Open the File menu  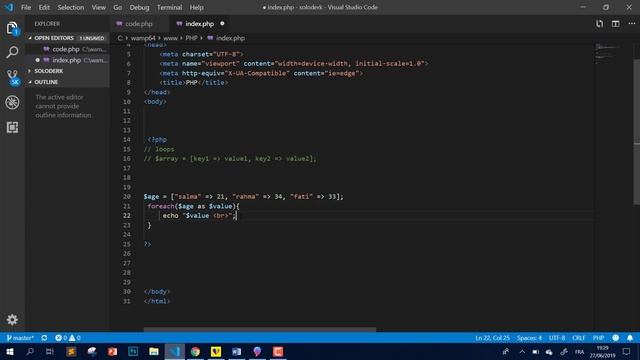pyautogui.click(x=26, y=7)
